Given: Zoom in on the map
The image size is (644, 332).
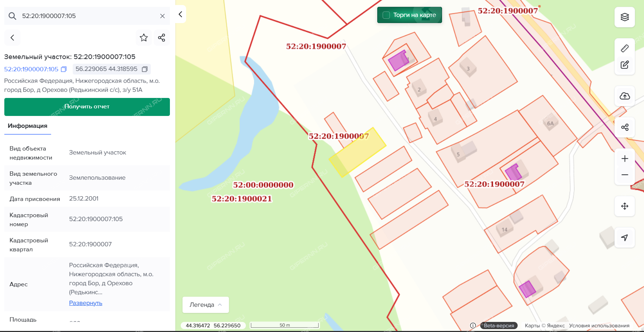Looking at the screenshot, I should (x=625, y=159).
